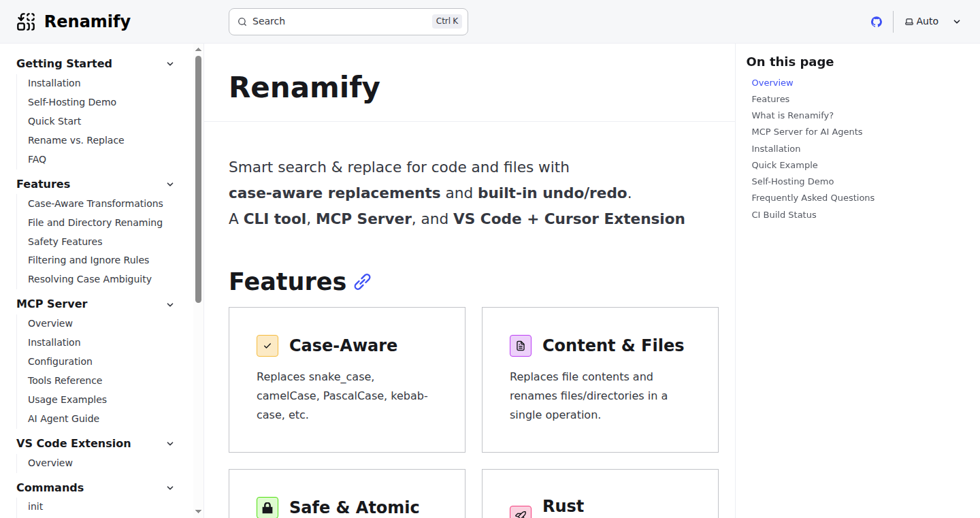Image resolution: width=980 pixels, height=518 pixels.
Task: Jump to Overview in On this page
Action: pos(772,83)
